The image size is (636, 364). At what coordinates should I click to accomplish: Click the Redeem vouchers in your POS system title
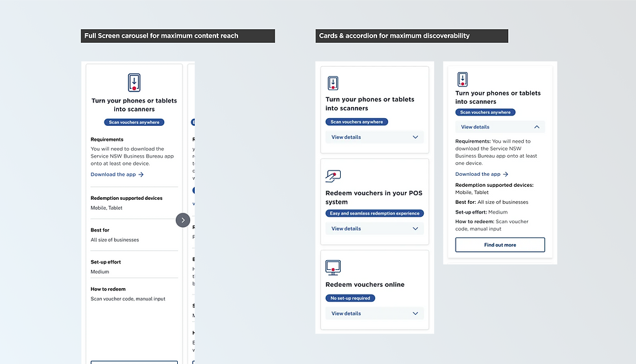coord(374,197)
